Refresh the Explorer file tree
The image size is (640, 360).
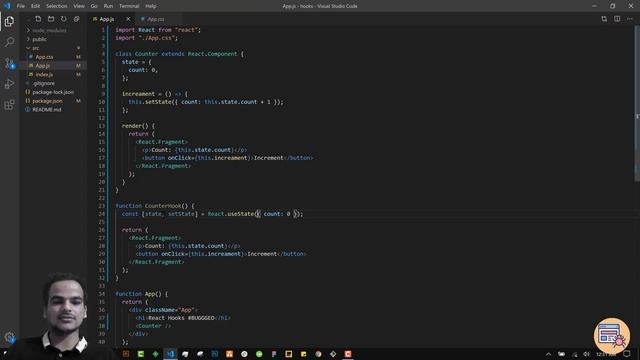point(64,19)
